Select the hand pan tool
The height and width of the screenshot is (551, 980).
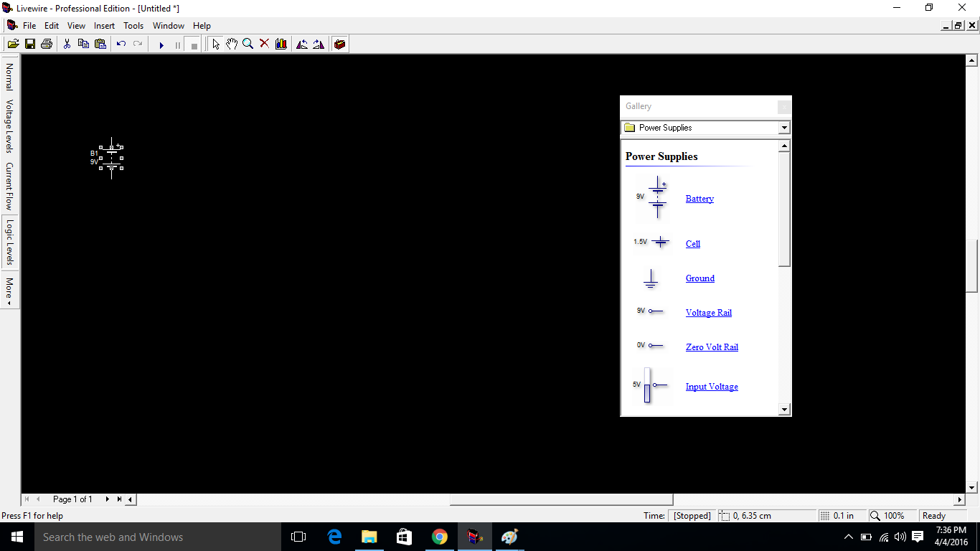tap(232, 44)
